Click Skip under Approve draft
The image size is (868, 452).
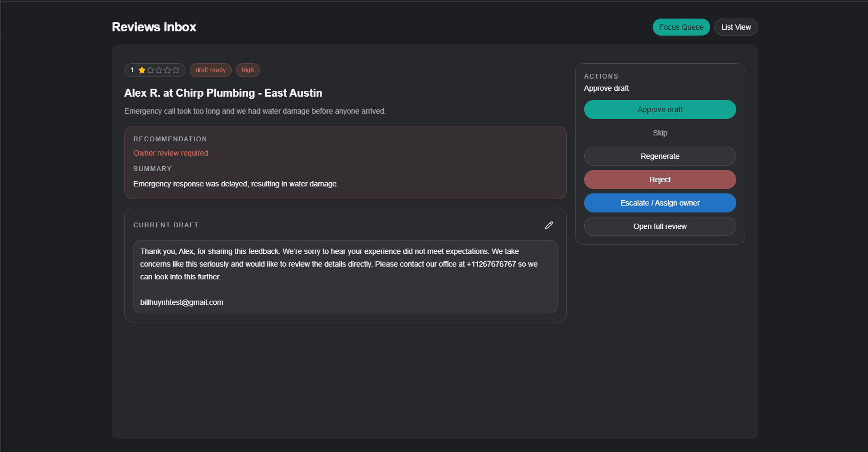660,132
